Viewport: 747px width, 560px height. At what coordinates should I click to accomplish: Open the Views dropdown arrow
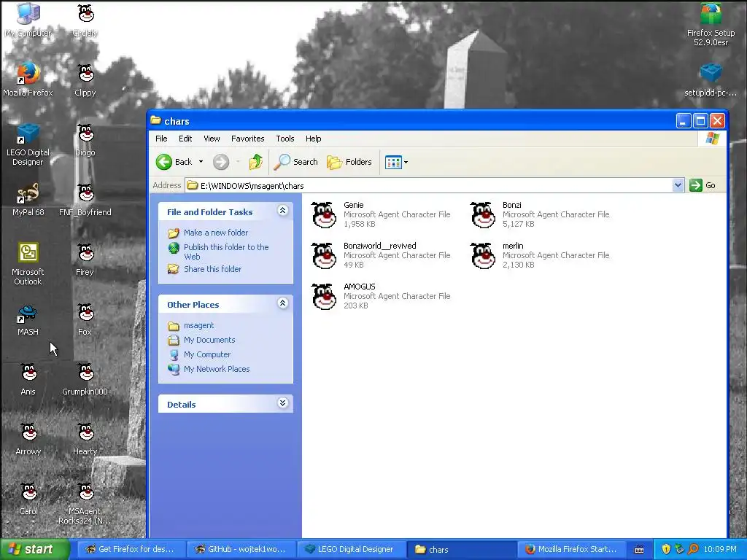(x=406, y=163)
